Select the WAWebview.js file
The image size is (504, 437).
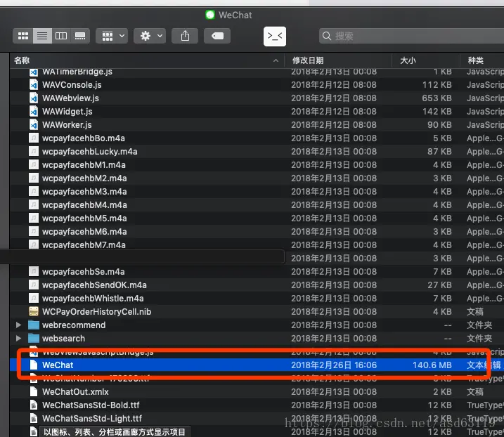(70, 98)
